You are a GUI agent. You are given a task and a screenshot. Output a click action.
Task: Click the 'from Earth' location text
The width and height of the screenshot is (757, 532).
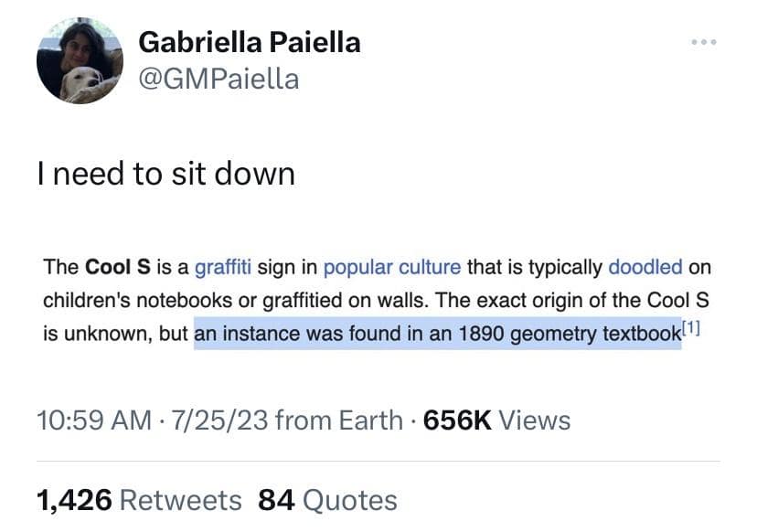point(338,420)
